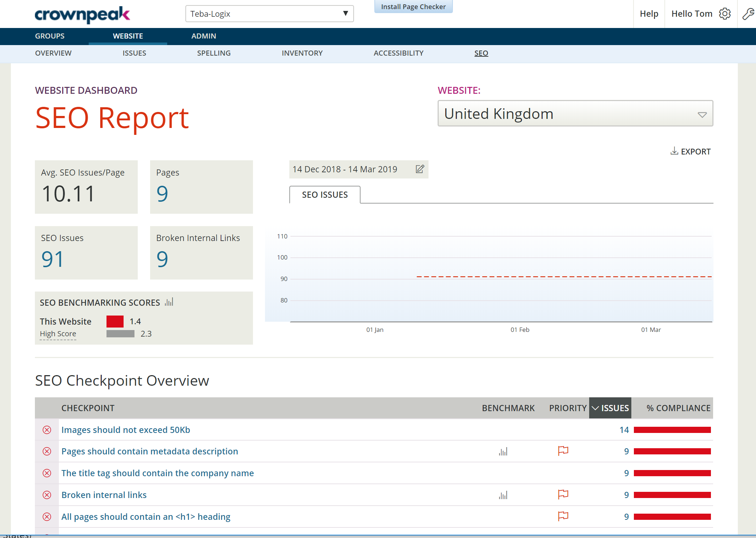The height and width of the screenshot is (538, 756).
Task: Click the priority flag on metadata description checkpoint
Action: tap(562, 451)
